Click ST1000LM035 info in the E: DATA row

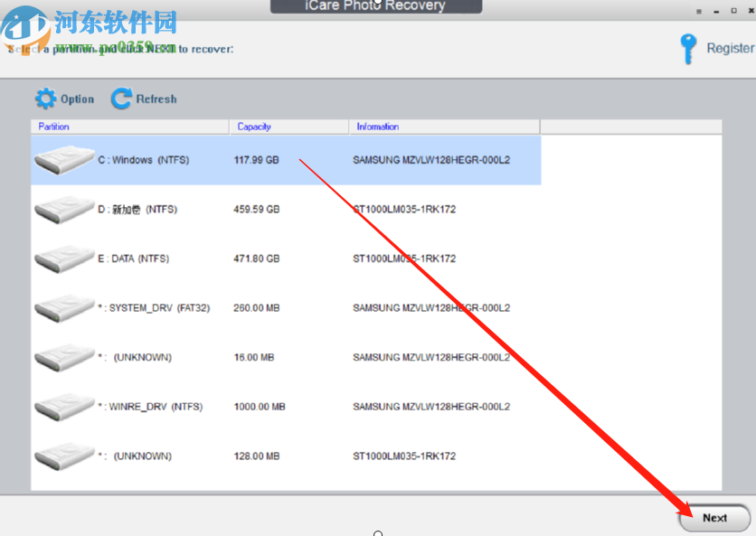click(404, 259)
